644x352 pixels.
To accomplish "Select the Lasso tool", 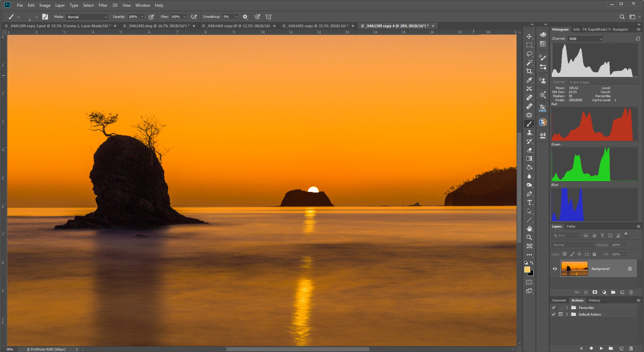I will [x=529, y=54].
